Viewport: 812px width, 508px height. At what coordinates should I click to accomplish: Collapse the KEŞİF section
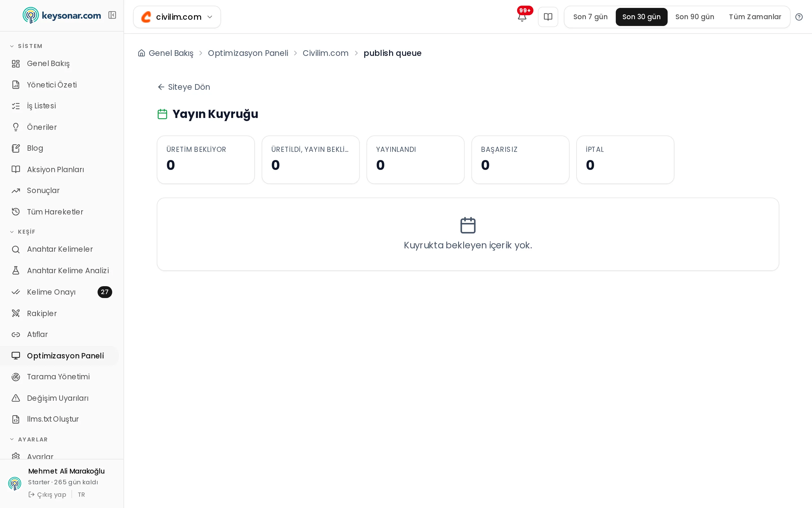coord(23,232)
